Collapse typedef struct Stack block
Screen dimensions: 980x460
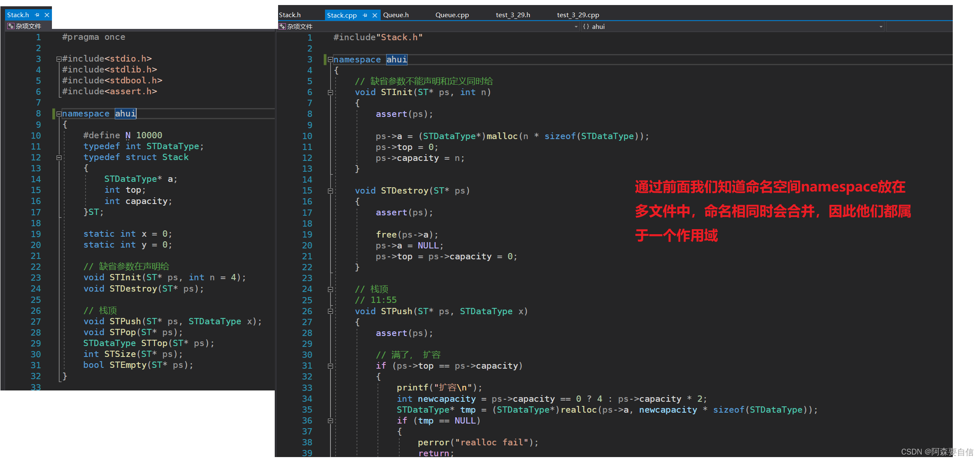pyautogui.click(x=59, y=158)
